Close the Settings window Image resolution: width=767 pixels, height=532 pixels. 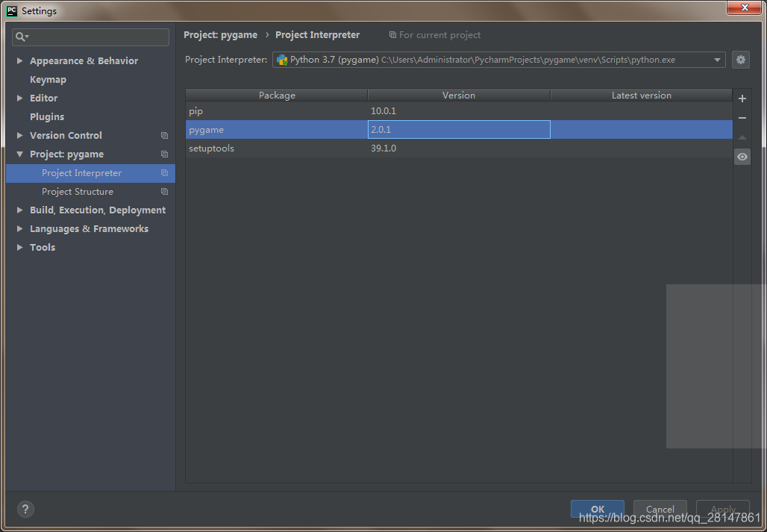[x=745, y=7]
